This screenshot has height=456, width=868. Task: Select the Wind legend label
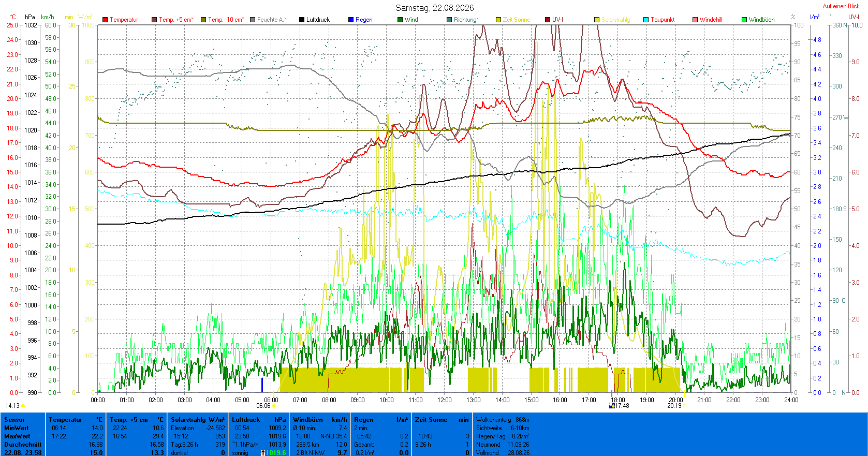(411, 20)
